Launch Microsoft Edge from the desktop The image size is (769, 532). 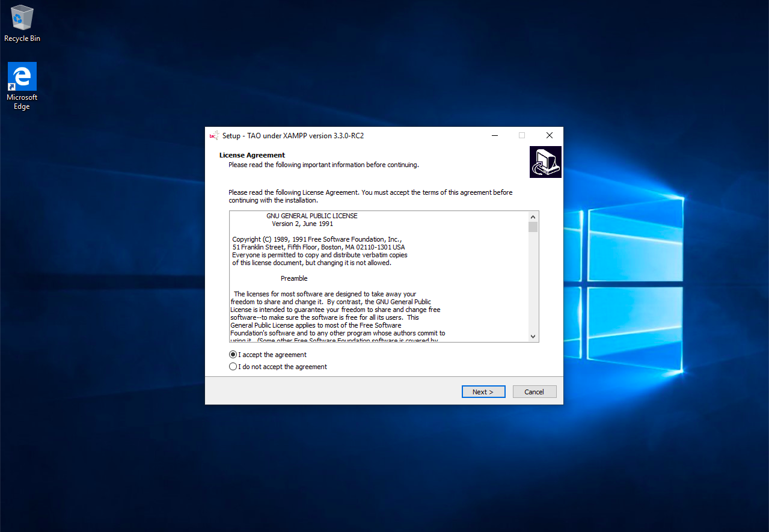(x=22, y=75)
